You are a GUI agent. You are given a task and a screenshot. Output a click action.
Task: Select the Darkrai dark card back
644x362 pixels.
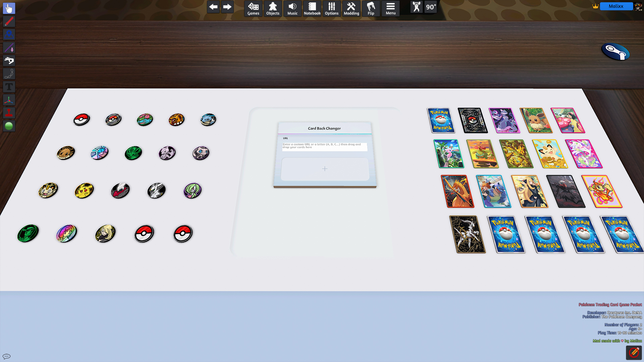[566, 191]
